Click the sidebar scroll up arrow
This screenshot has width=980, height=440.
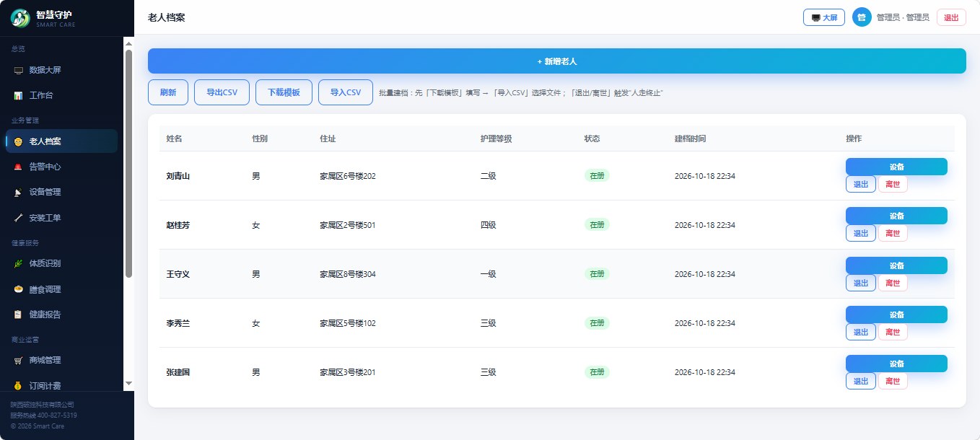click(x=128, y=42)
